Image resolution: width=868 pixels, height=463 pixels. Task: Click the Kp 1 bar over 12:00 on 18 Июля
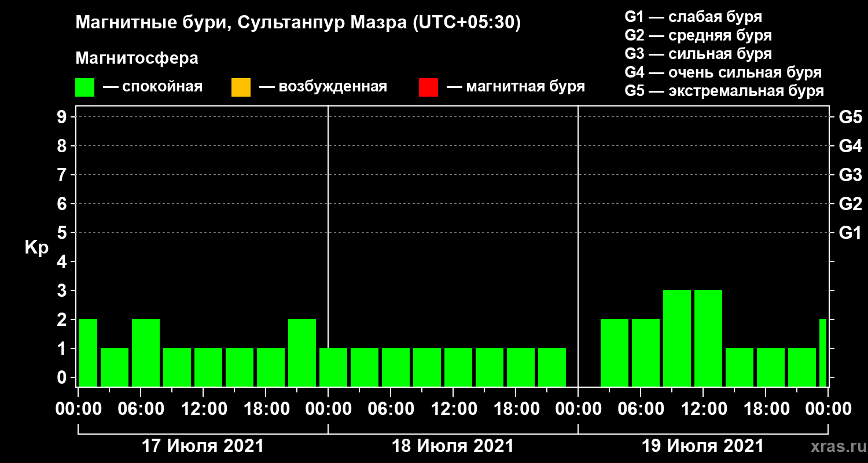[458, 367]
